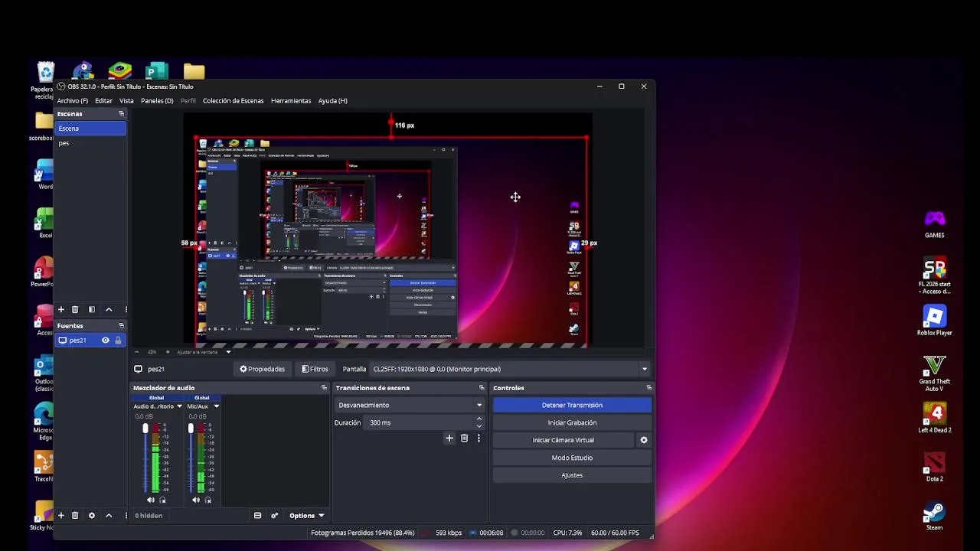Viewport: 980px width, 551px height.
Task: Move source up in Fuentes toolbar
Action: point(109,515)
